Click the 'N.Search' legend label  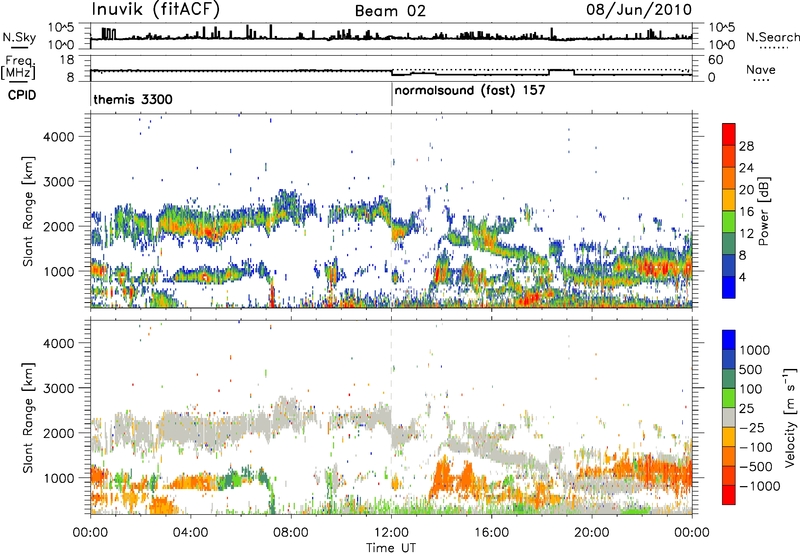(772, 37)
